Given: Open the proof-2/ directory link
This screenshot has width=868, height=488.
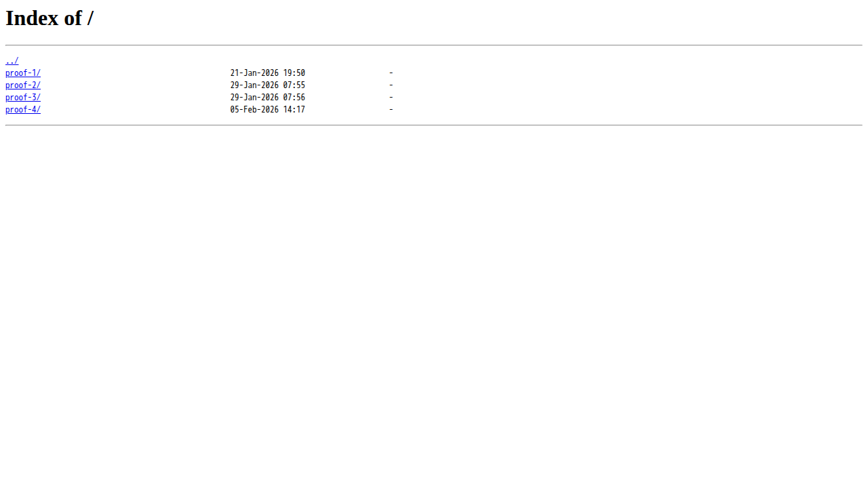Looking at the screenshot, I should tap(23, 85).
